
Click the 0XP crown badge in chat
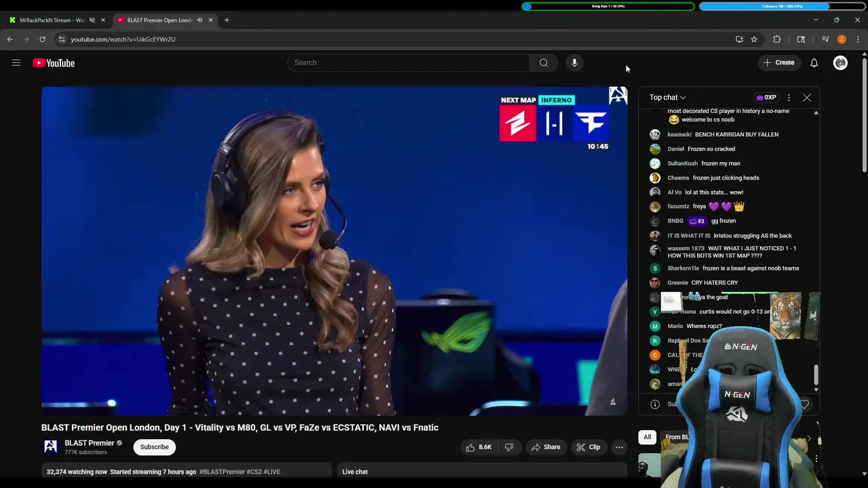point(766,98)
